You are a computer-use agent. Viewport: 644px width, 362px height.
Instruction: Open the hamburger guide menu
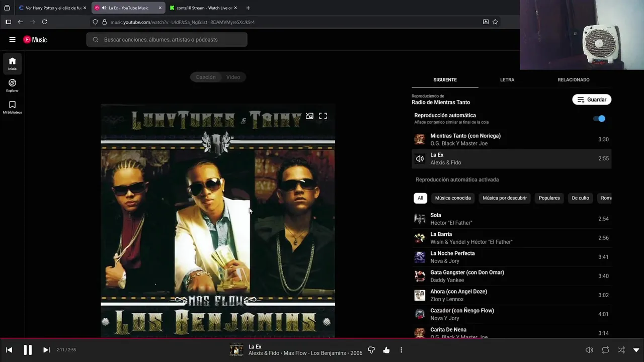coord(13,40)
